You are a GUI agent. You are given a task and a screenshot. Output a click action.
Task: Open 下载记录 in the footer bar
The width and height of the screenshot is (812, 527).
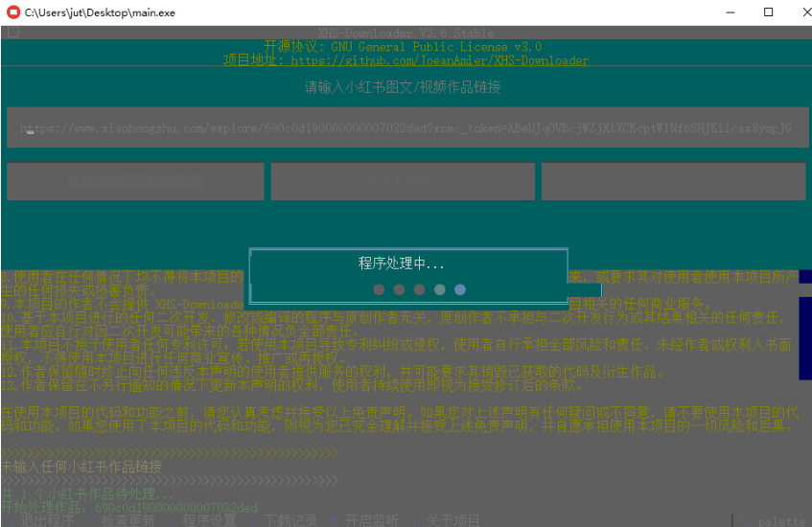(x=283, y=520)
